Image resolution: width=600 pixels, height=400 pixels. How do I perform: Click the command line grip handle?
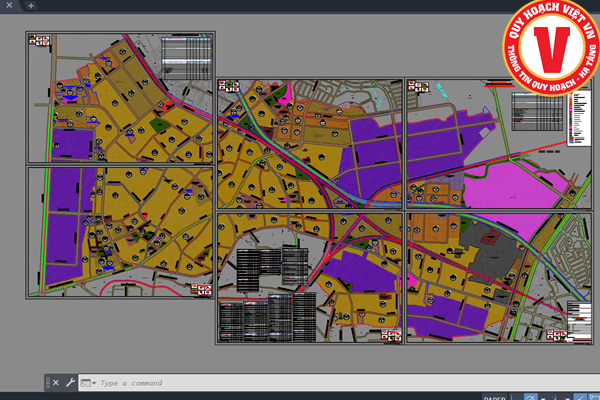tap(46, 382)
